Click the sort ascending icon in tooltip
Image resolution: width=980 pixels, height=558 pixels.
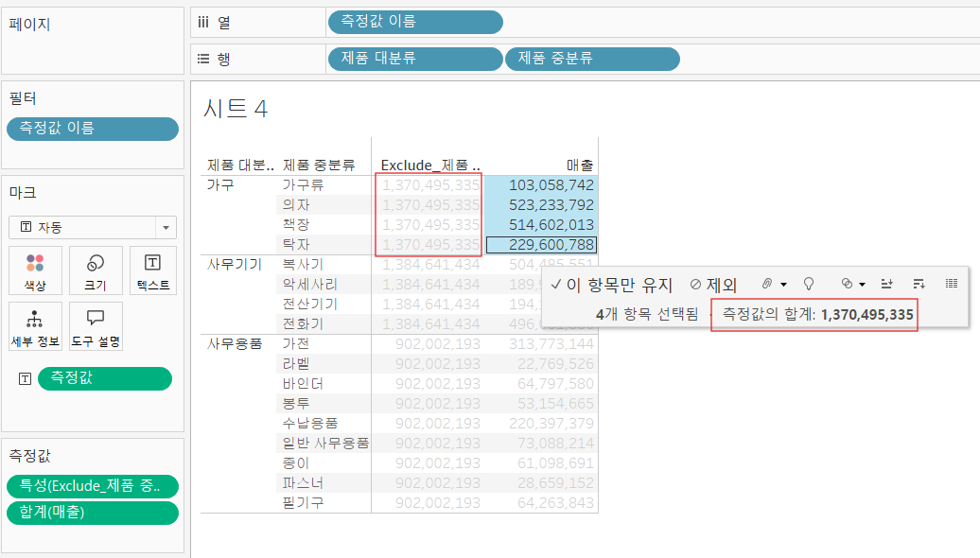click(886, 284)
